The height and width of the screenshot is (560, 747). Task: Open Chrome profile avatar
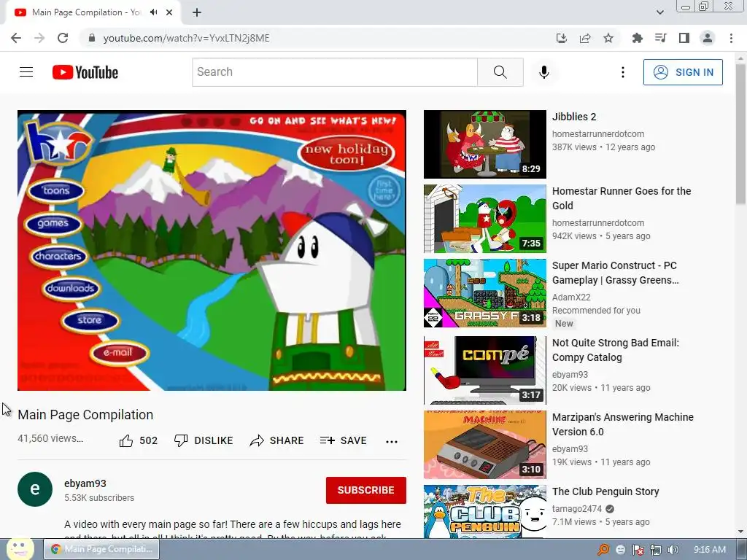point(708,38)
